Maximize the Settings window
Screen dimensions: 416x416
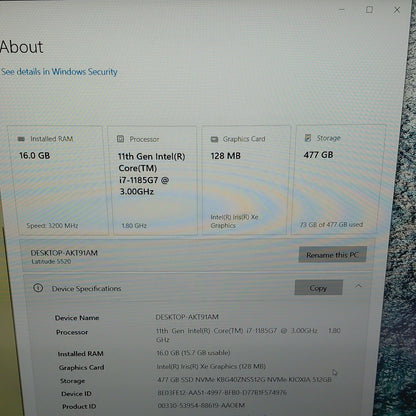coord(369,10)
